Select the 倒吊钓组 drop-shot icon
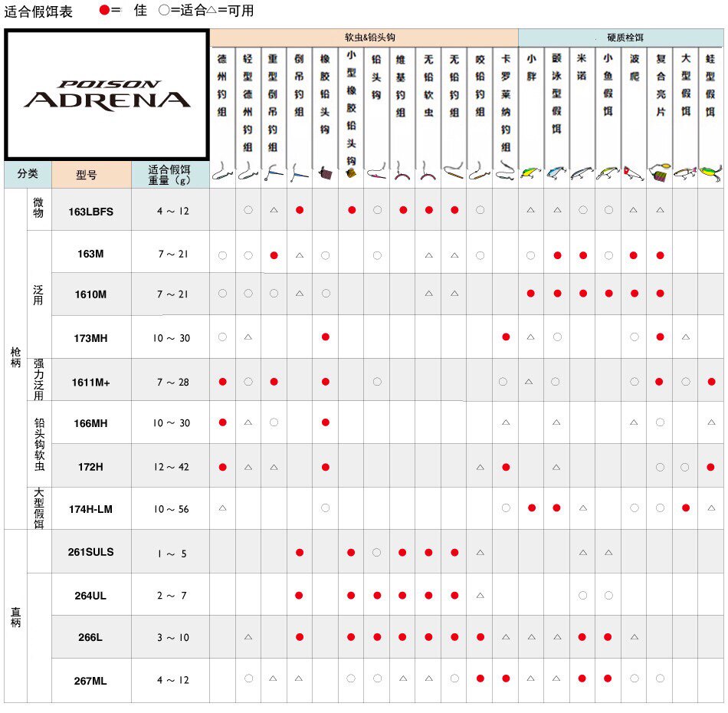The width and height of the screenshot is (728, 713). 300,172
